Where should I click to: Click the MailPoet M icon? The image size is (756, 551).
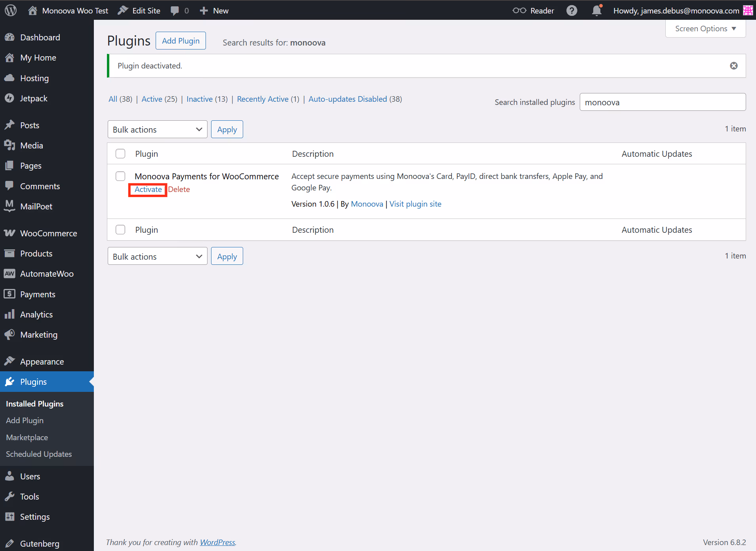(x=10, y=206)
